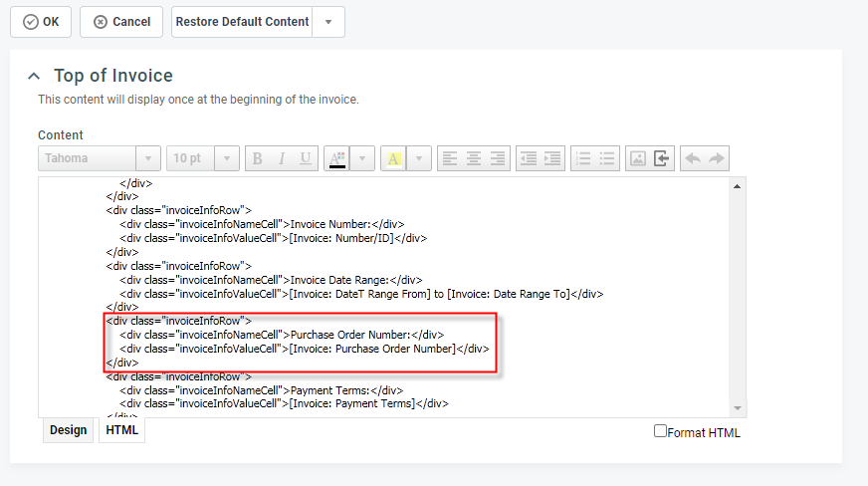Click the OK button

41,22
